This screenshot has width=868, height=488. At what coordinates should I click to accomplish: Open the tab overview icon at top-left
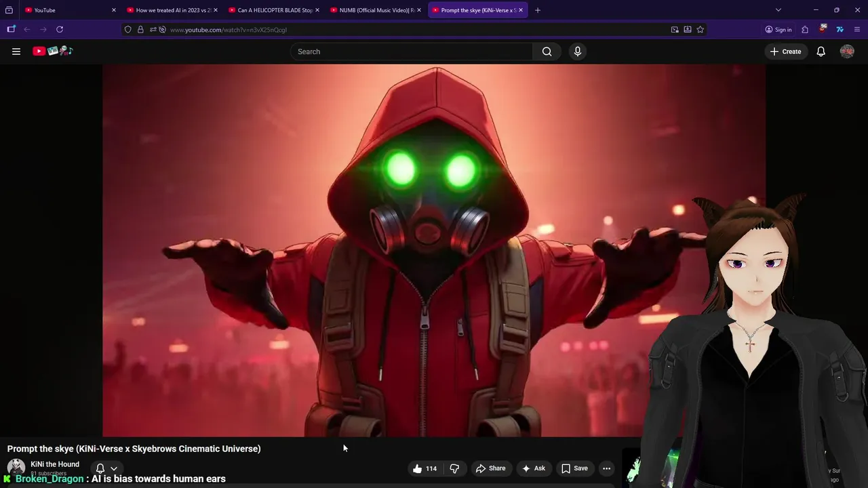tap(9, 10)
